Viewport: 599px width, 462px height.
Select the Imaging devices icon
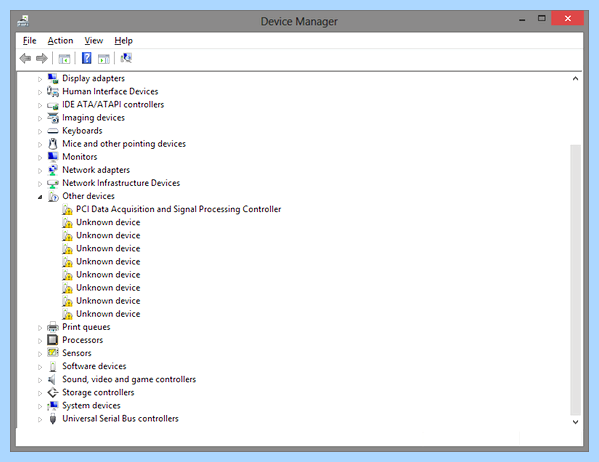[53, 118]
